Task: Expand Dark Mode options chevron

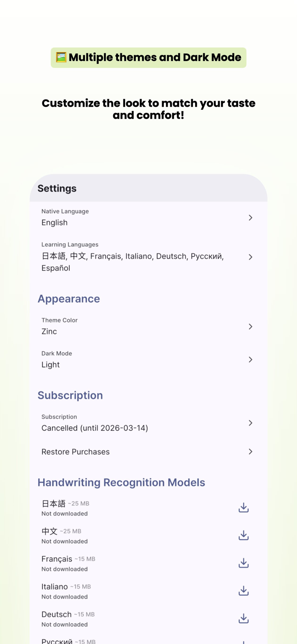Action: tap(250, 359)
